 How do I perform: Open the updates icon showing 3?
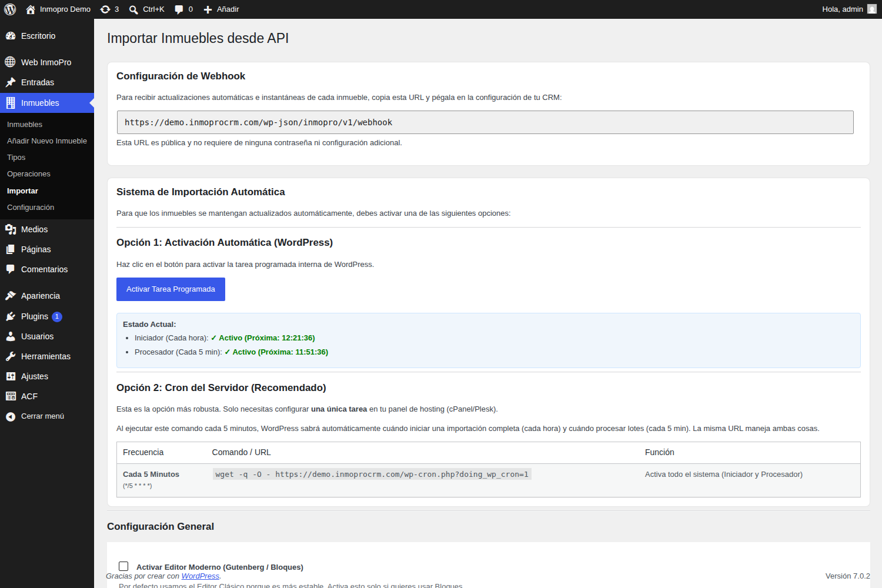(105, 9)
